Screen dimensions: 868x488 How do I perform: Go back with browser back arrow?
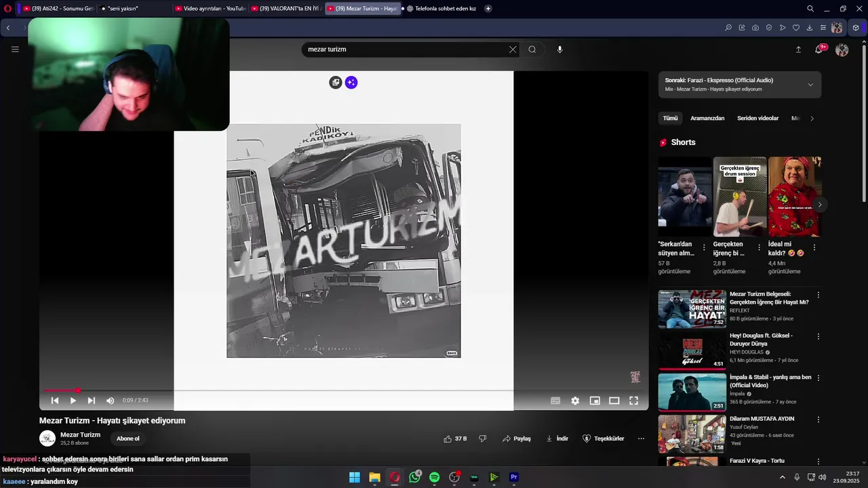point(8,28)
